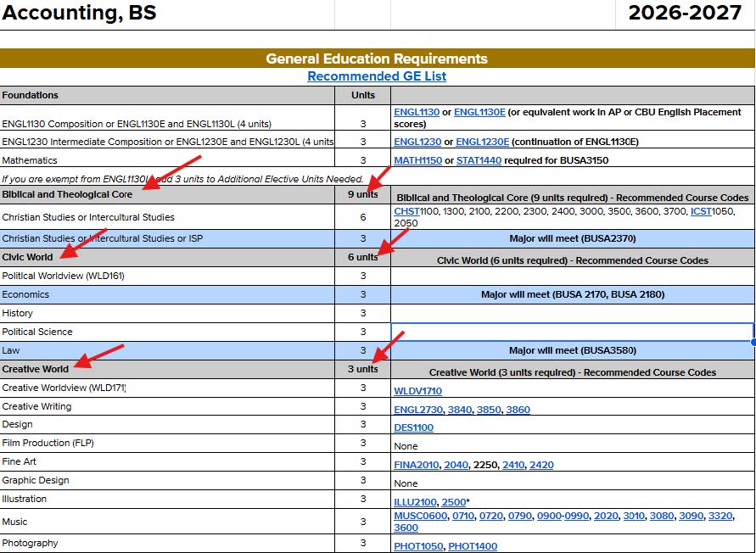Screen dimensions: 756x553
Task: Open the PHOT1050 Photography link
Action: pyautogui.click(x=418, y=546)
